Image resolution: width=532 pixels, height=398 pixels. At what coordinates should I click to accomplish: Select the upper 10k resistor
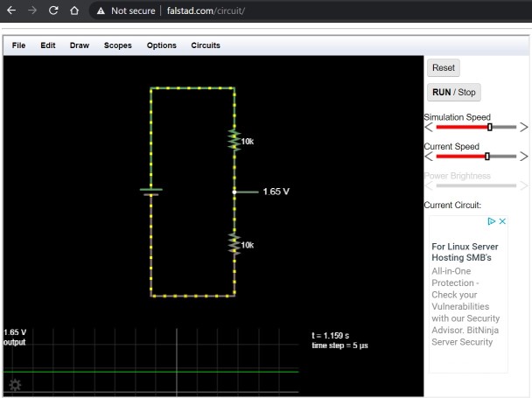pos(234,139)
